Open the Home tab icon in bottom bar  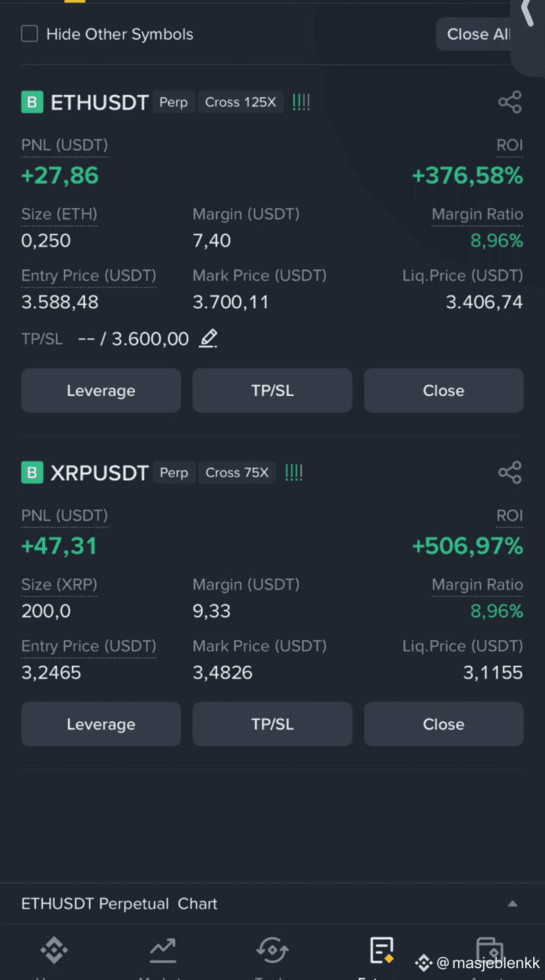point(54,950)
